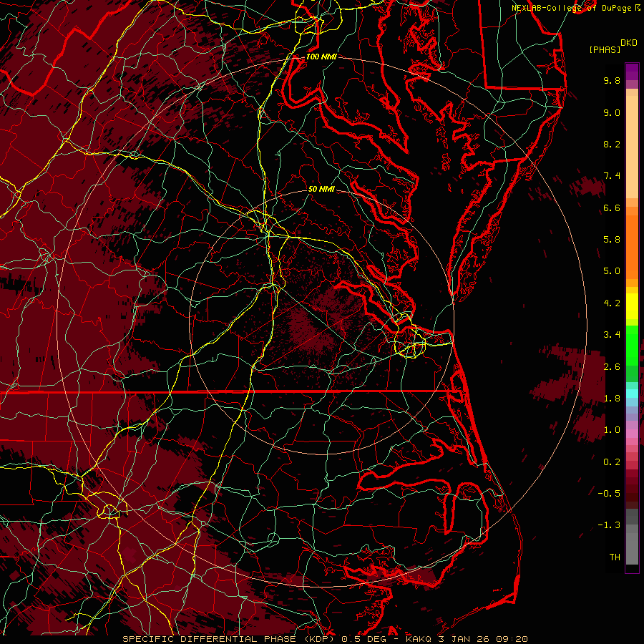
Task: Select the 1.8 value on the color scale
Action: (x=612, y=399)
